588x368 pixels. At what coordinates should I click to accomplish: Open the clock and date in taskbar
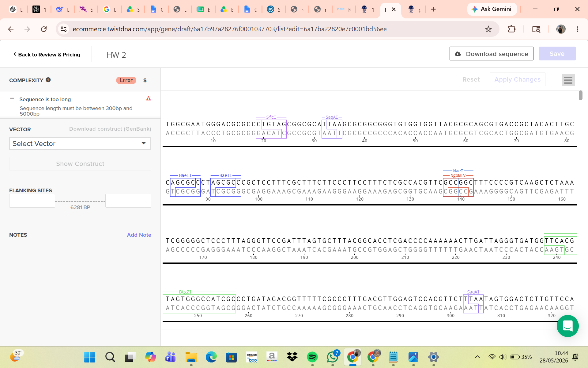pos(554,357)
